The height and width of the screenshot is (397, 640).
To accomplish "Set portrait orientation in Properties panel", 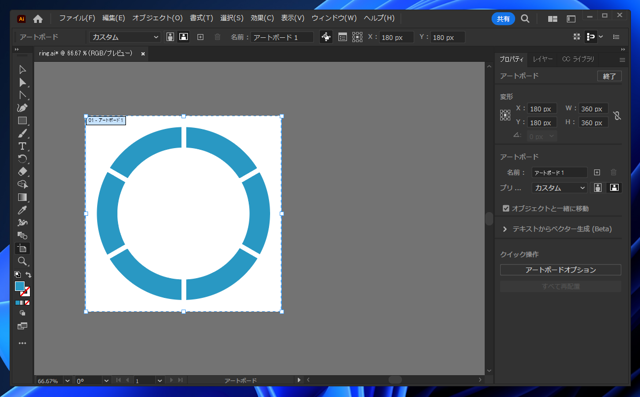I will click(598, 188).
